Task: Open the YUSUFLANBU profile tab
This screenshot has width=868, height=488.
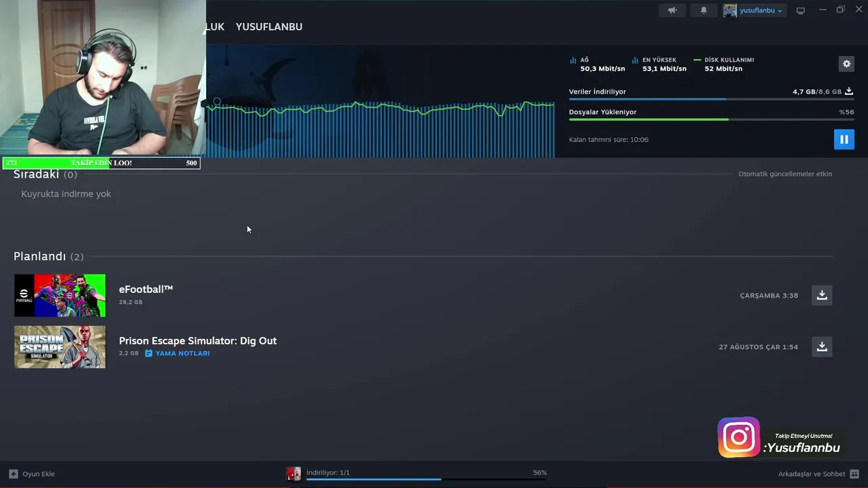Action: 269,26
